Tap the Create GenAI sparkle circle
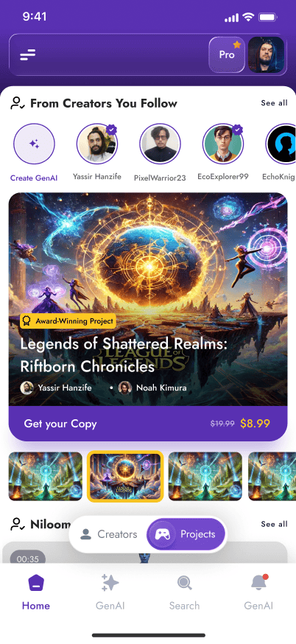Image resolution: width=296 pixels, height=644 pixels. tap(34, 144)
